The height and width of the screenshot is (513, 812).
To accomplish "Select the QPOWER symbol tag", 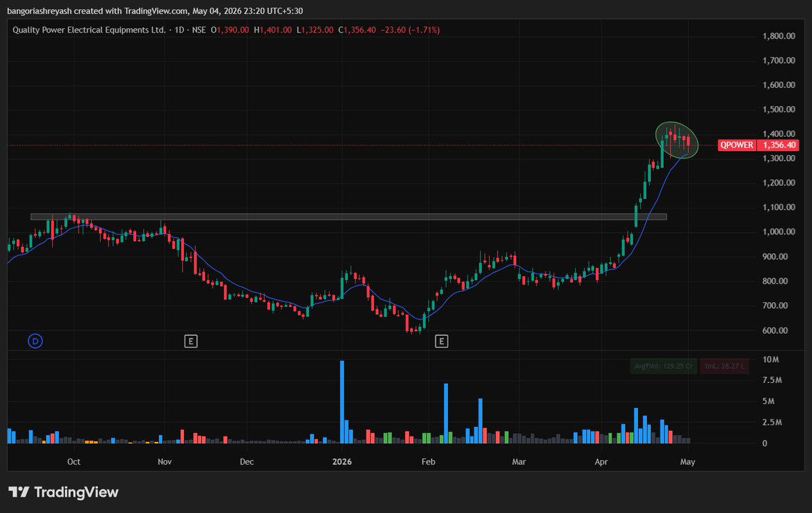I will point(736,145).
